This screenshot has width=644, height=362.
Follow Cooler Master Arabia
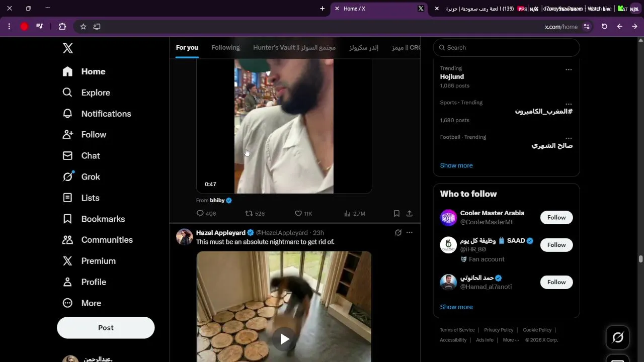(x=556, y=218)
